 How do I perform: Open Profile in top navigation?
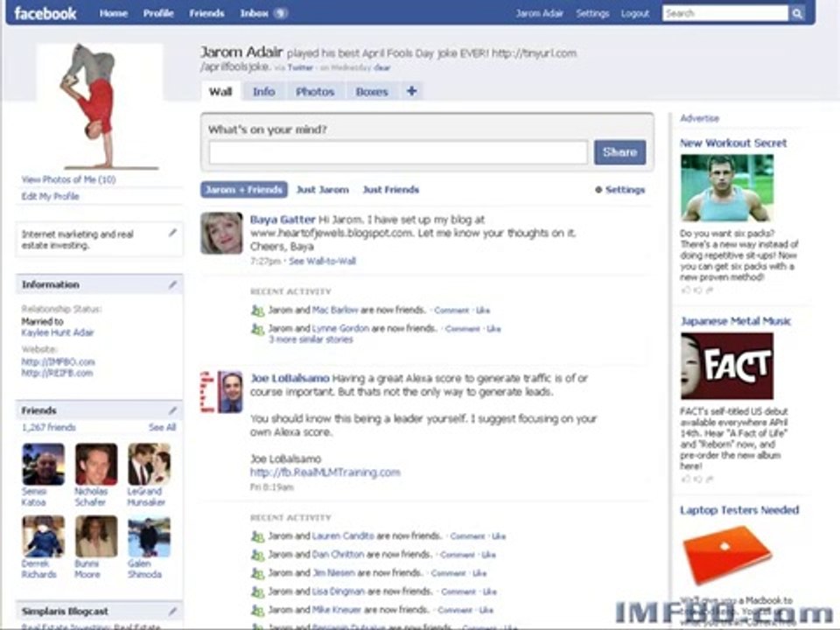click(158, 13)
